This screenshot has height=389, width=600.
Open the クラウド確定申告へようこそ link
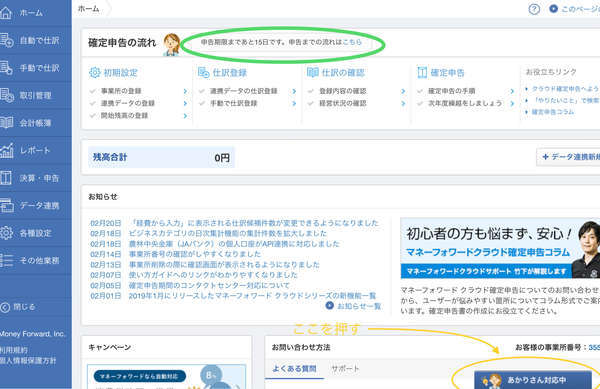click(x=566, y=89)
